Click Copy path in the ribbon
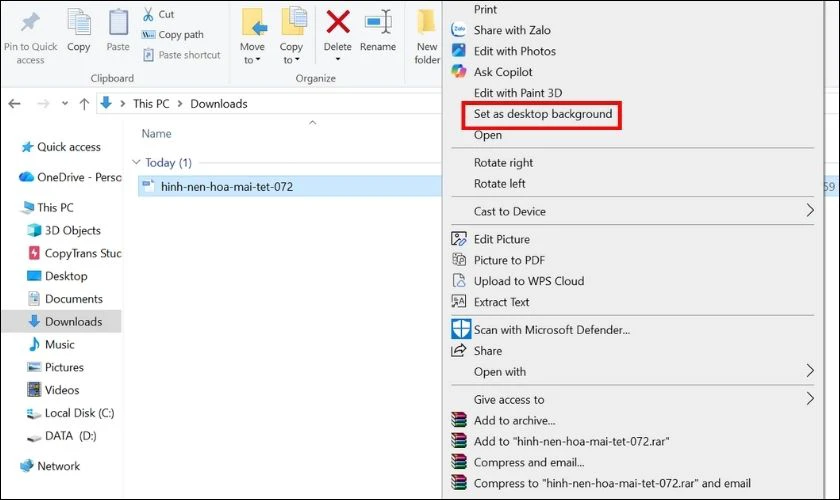The image size is (840, 500). (x=180, y=35)
